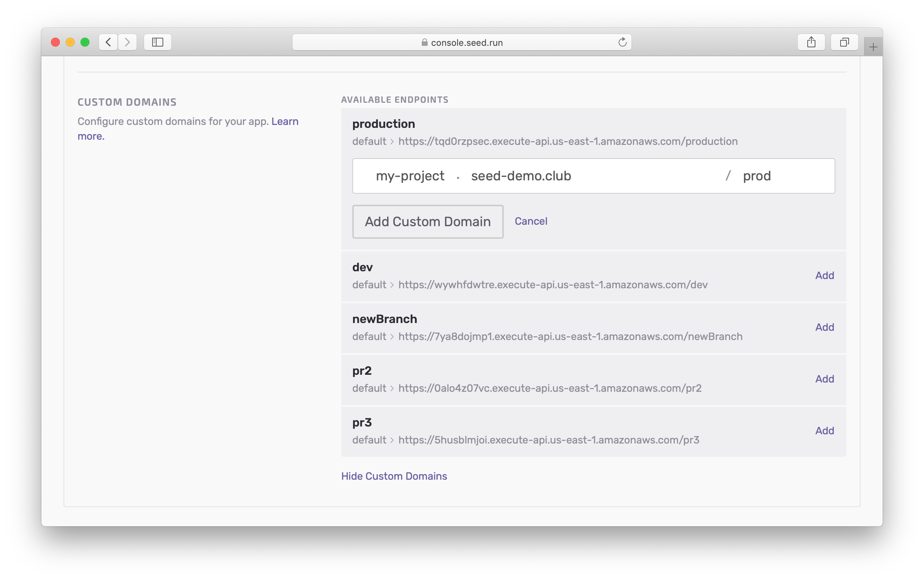Click the pr3 endpoint URL text
The width and height of the screenshot is (924, 581).
pos(549,440)
